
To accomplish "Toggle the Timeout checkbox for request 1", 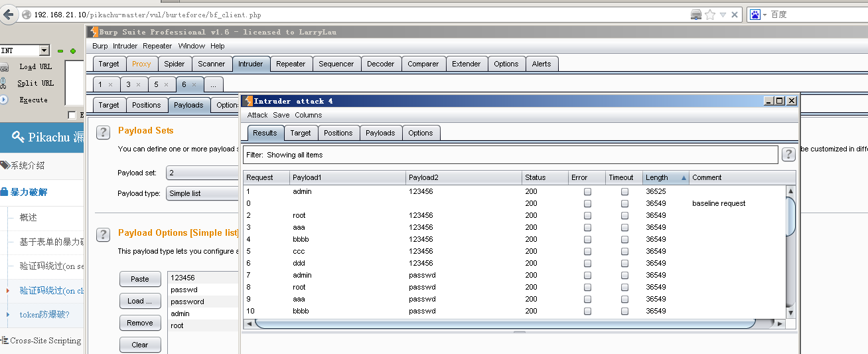I will (624, 191).
